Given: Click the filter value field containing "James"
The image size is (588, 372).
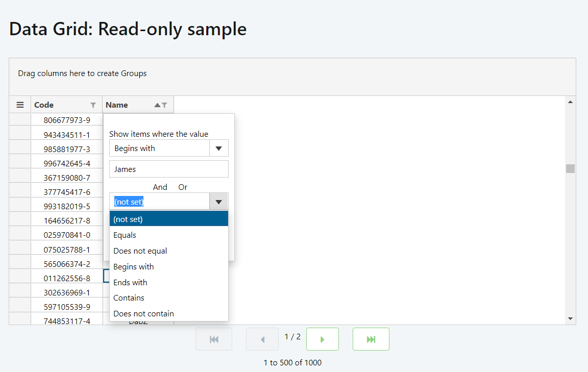Looking at the screenshot, I should tap(168, 169).
